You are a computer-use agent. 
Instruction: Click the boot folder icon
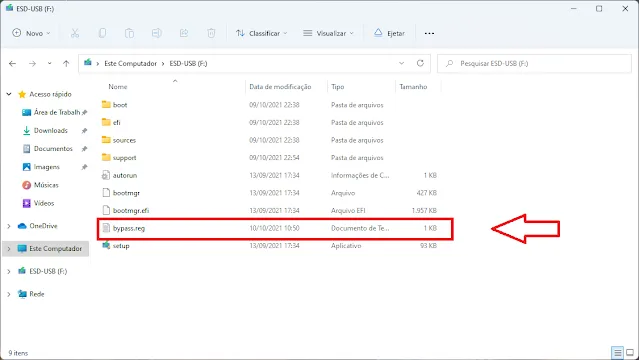[x=106, y=105]
